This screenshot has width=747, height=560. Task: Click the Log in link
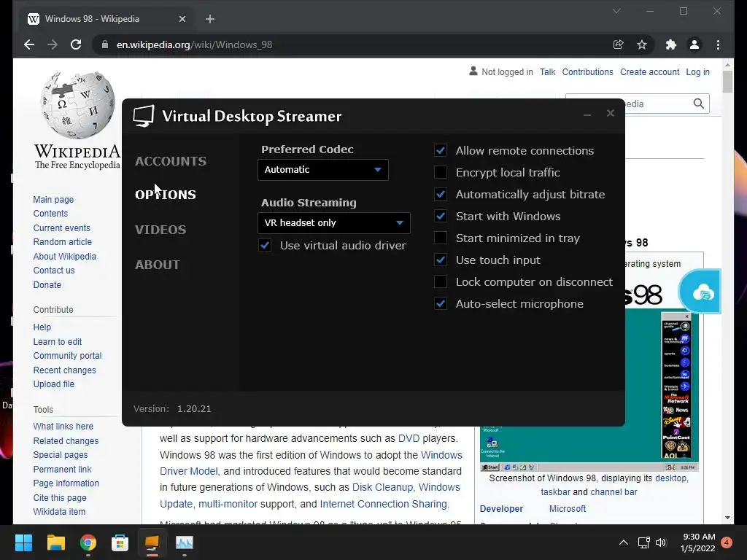coord(697,72)
